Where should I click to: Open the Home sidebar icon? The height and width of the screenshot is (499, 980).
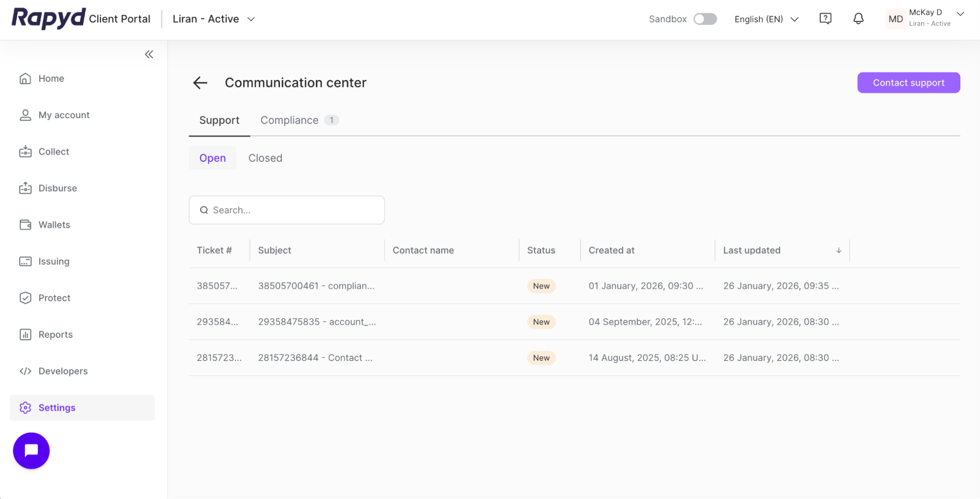pos(25,78)
